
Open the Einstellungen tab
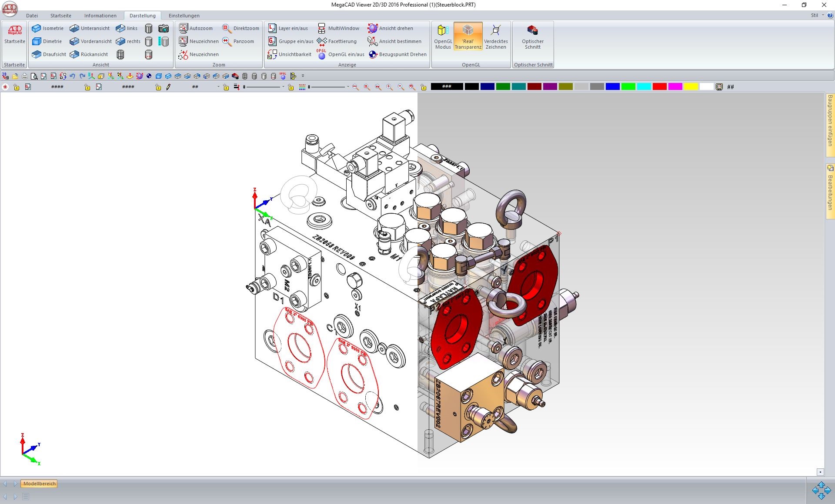click(184, 16)
